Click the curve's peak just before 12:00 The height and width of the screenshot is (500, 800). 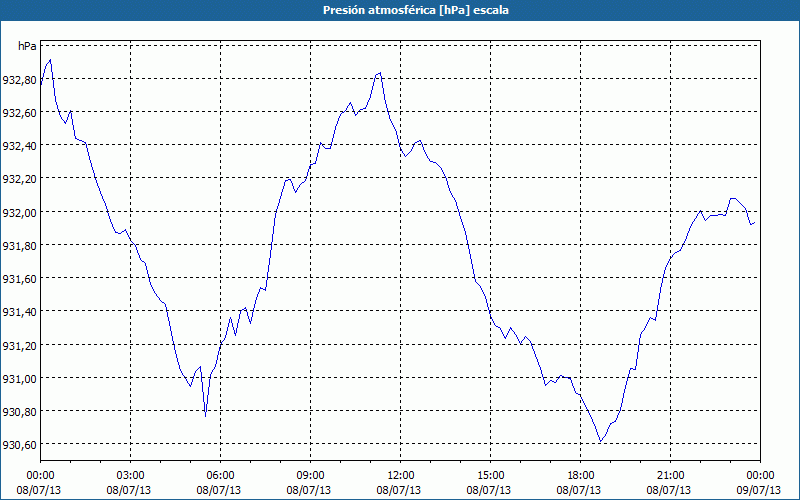tap(379, 73)
